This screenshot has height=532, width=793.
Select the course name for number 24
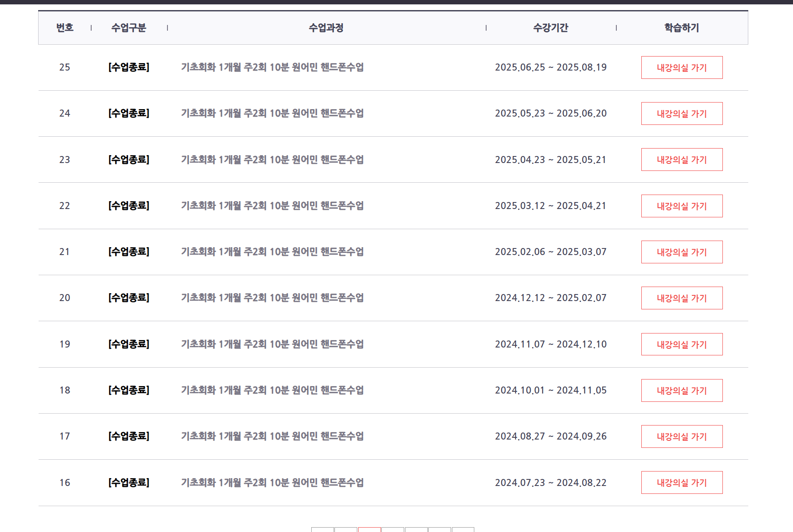pos(272,113)
